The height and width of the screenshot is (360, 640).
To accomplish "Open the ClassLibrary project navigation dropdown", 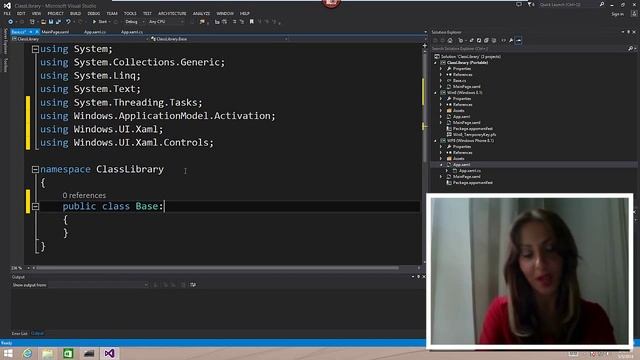I will [80, 39].
